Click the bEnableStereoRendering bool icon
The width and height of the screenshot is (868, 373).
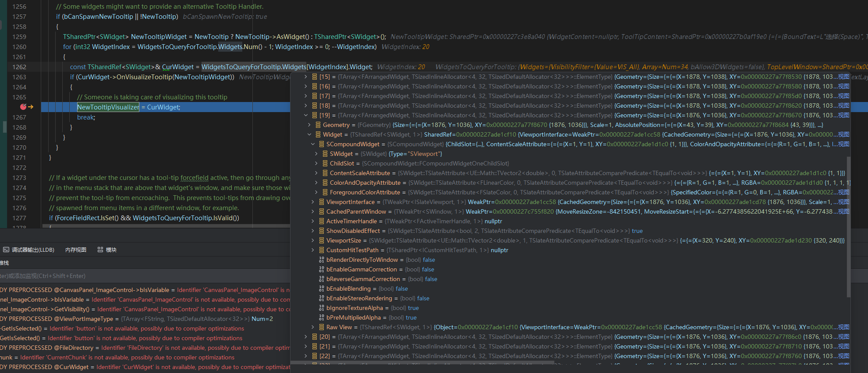point(322,298)
